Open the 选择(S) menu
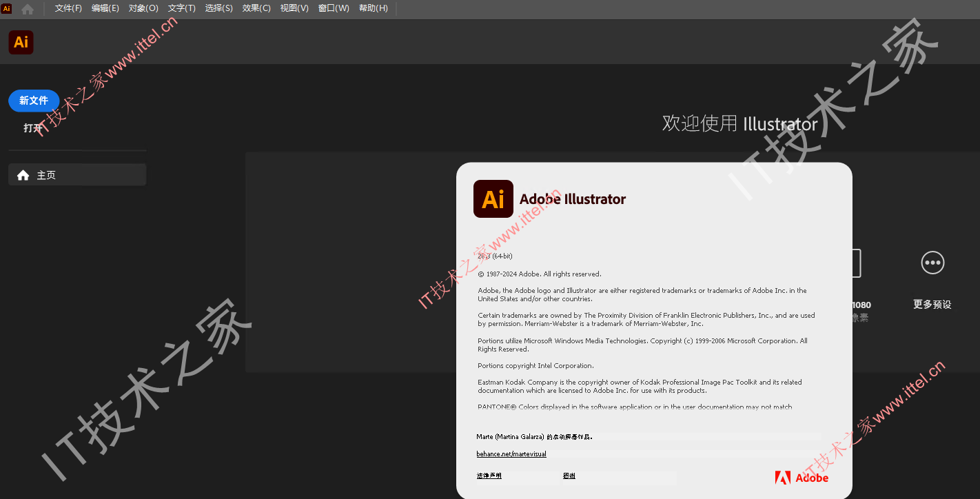This screenshot has width=980, height=499. [x=219, y=8]
